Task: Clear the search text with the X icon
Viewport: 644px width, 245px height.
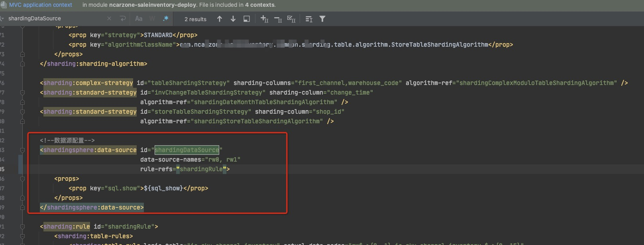Action: pyautogui.click(x=109, y=18)
